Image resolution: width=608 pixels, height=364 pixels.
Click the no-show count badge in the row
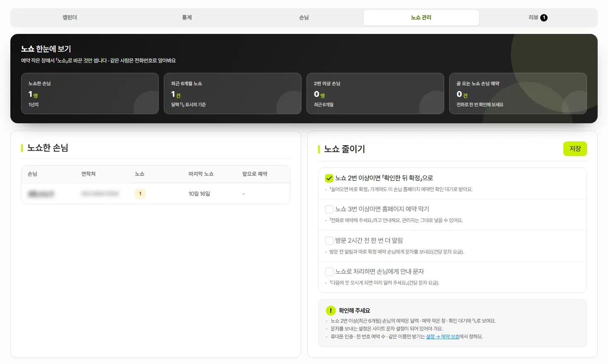[x=140, y=194]
